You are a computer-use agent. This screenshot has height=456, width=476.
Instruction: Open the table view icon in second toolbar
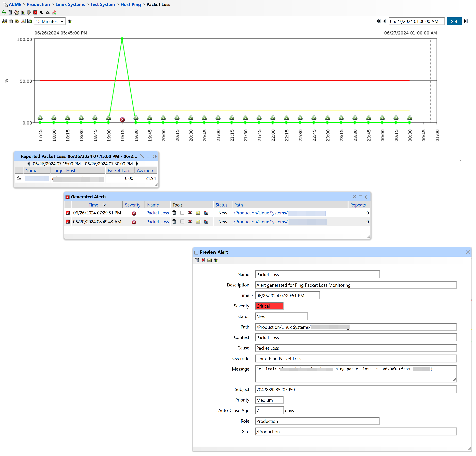pos(11,21)
